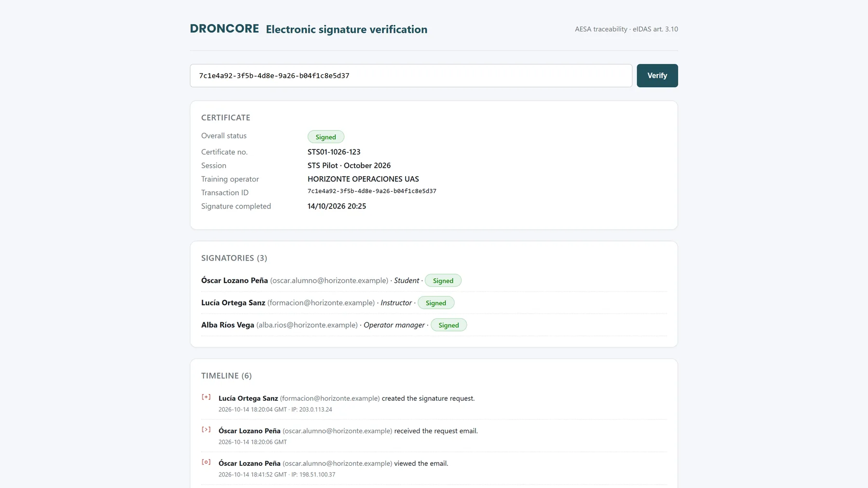Screen dimensions: 868x488
Task: Focus the transaction ID input field
Action: pos(411,76)
